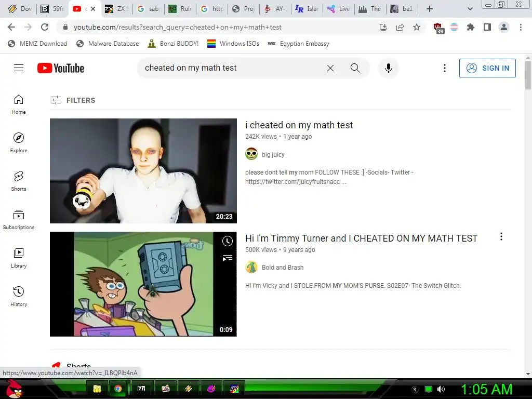532x399 pixels.
Task: Click the magnifying glass search button
Action: pos(355,68)
